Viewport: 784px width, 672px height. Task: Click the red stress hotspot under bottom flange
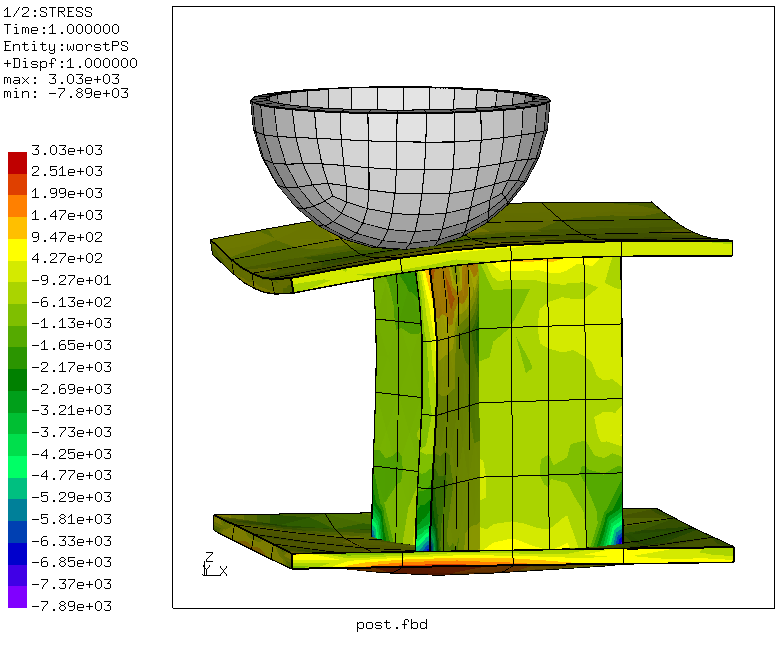click(x=438, y=569)
